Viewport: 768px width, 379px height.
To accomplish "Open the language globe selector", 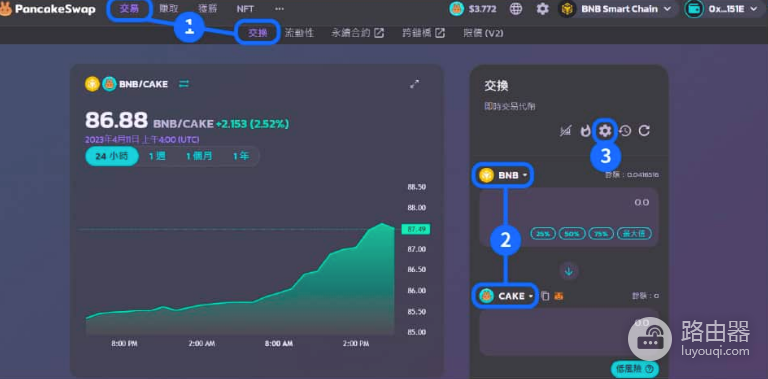I will coord(516,9).
